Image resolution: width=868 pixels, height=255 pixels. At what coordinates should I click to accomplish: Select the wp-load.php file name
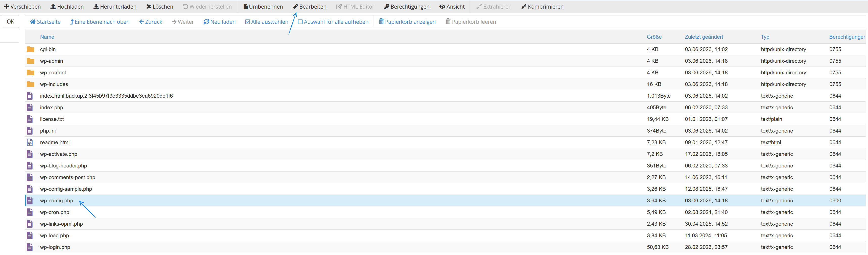coord(54,236)
